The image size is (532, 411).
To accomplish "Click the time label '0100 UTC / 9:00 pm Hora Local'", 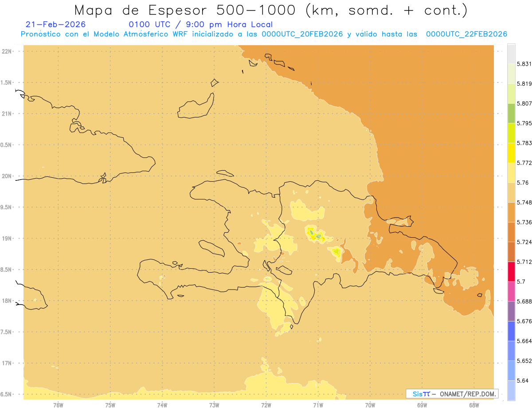I will (x=200, y=24).
